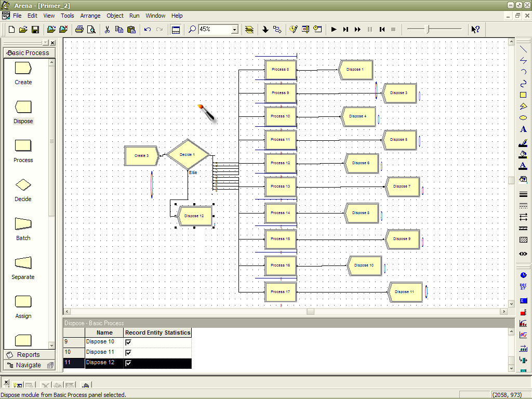The image size is (532, 399).
Task: Toggle Record Entity Statistics for Dispose 12
Action: 128,363
